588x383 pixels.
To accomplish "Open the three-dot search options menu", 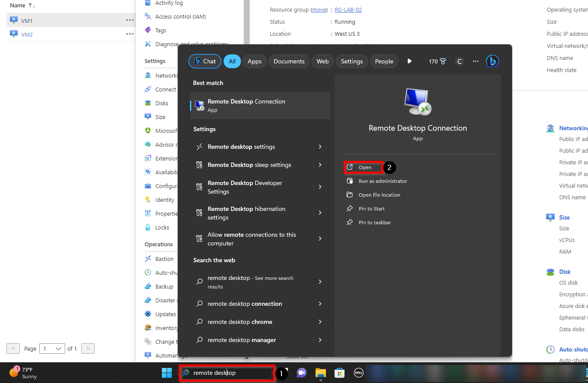I will [x=476, y=61].
